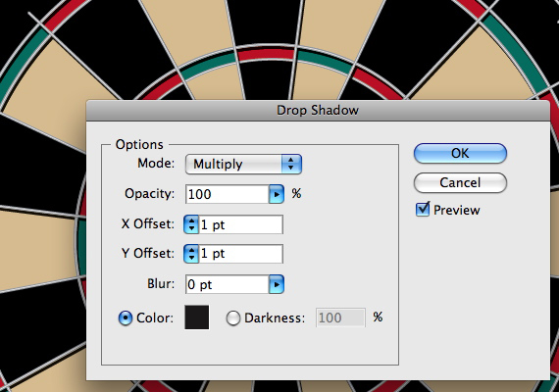This screenshot has height=392, width=559.
Task: Click into the X Offset field
Action: [x=241, y=224]
